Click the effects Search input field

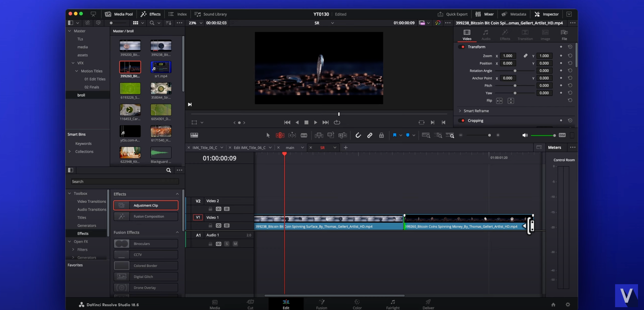(x=125, y=182)
